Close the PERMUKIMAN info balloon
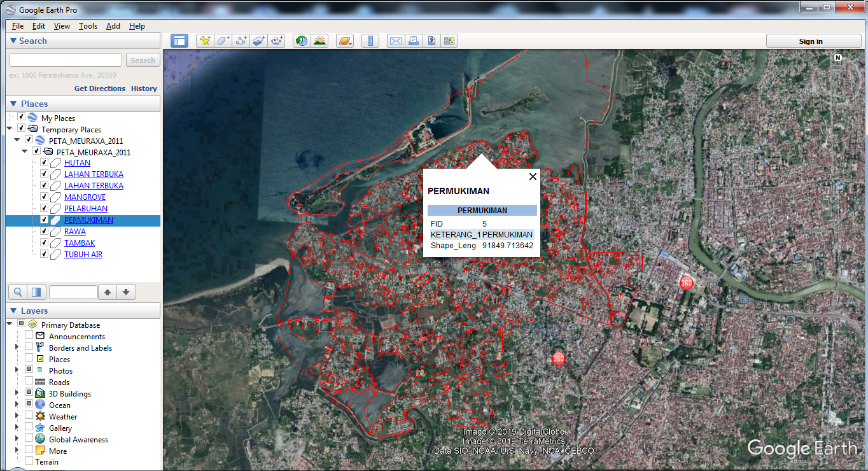This screenshot has height=471, width=868. pos(533,177)
